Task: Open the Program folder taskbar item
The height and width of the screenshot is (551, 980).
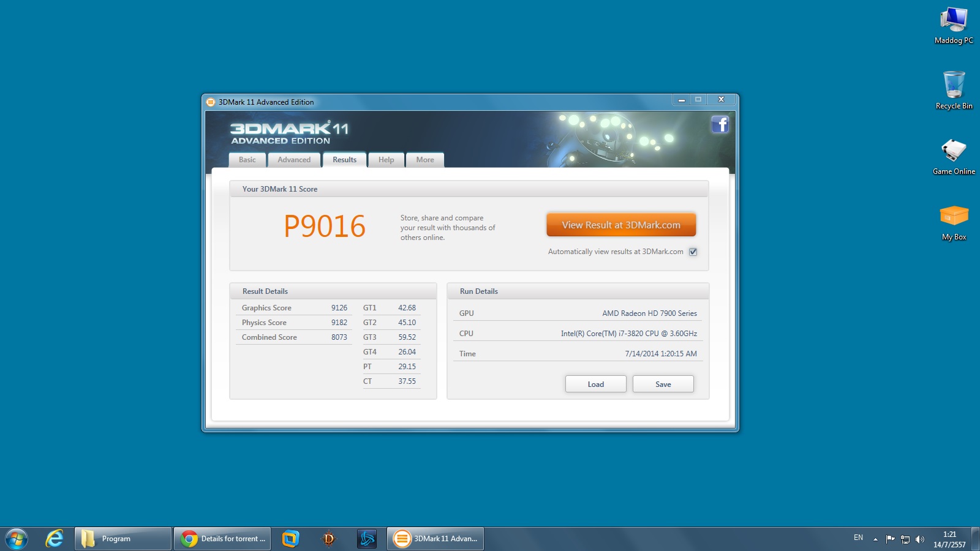Action: coord(123,539)
